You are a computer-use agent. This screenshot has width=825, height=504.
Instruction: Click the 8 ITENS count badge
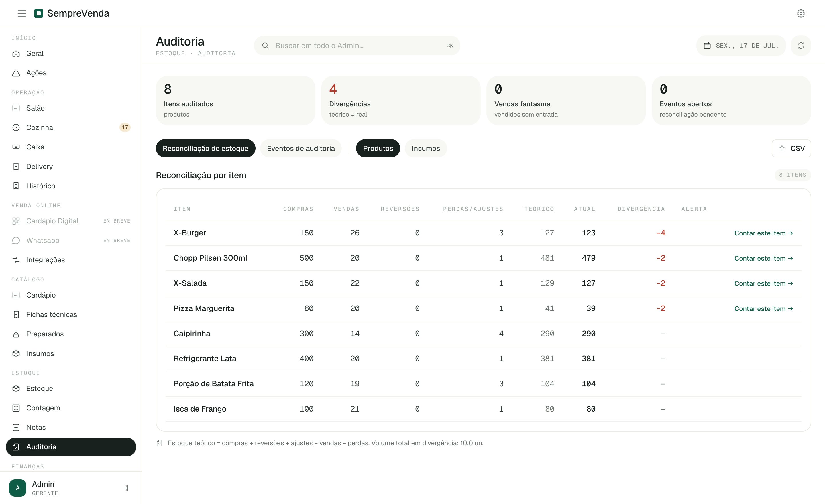click(793, 175)
